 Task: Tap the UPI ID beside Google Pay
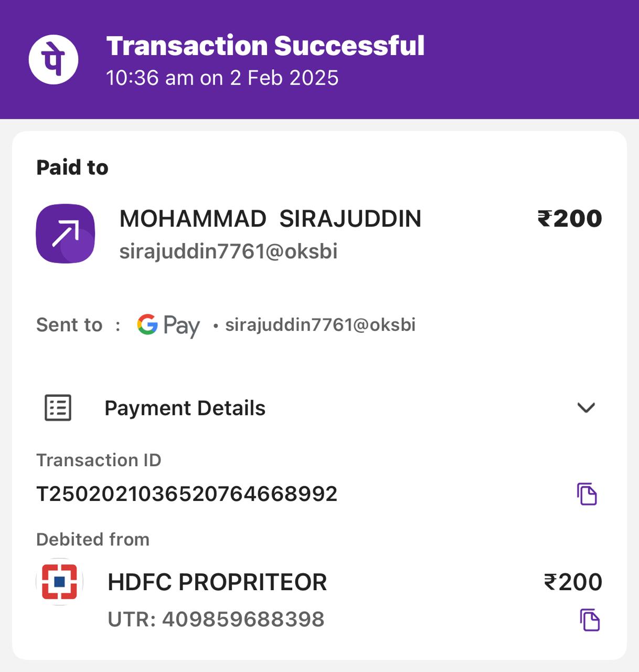(320, 325)
